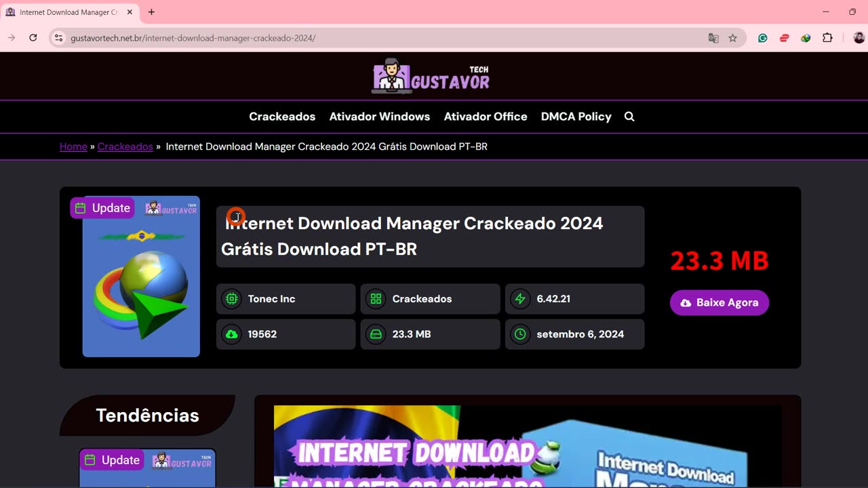Click the Update badge in Tendências card
The image size is (868, 488).
click(112, 460)
